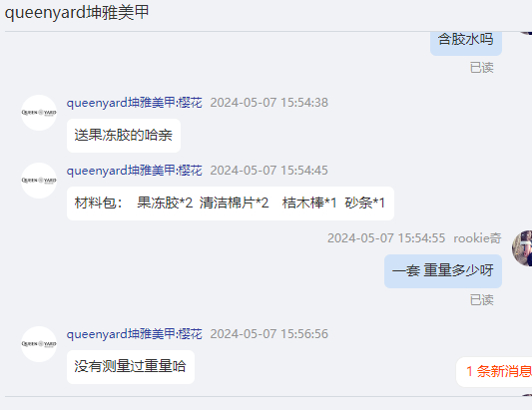Click sender name above '材料包' message
The height and width of the screenshot is (410, 532).
135,171
